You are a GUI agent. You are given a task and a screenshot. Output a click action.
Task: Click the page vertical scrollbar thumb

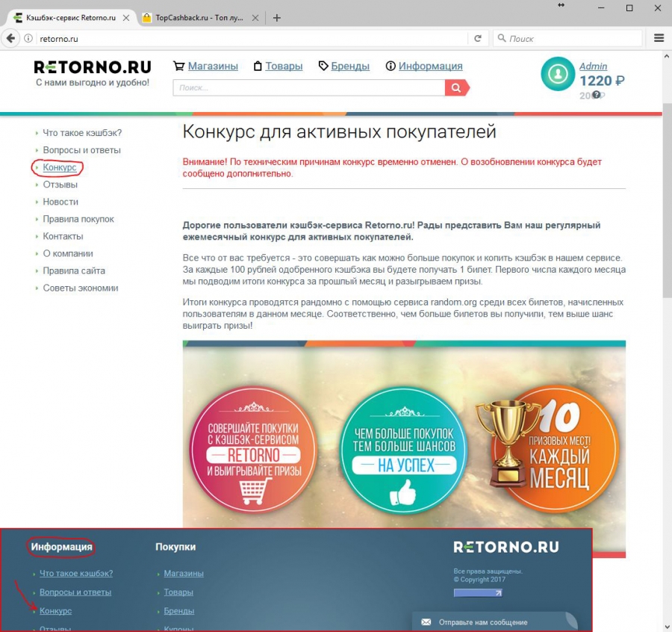pos(667,201)
